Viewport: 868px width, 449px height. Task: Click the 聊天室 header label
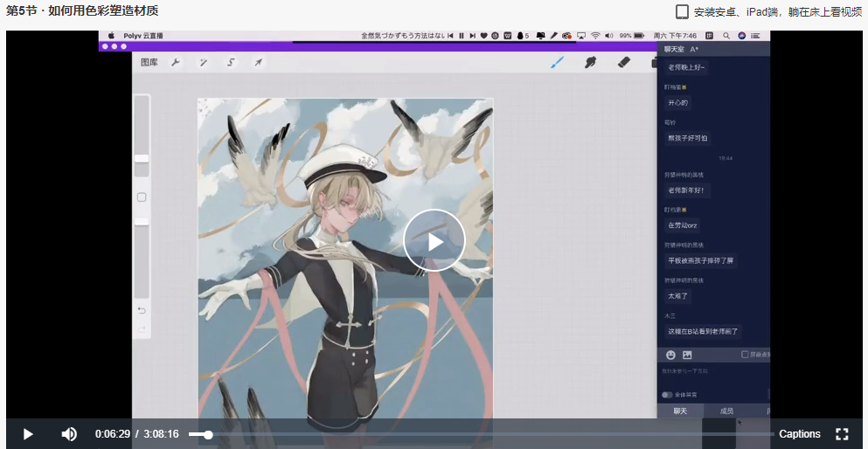pyautogui.click(x=674, y=49)
